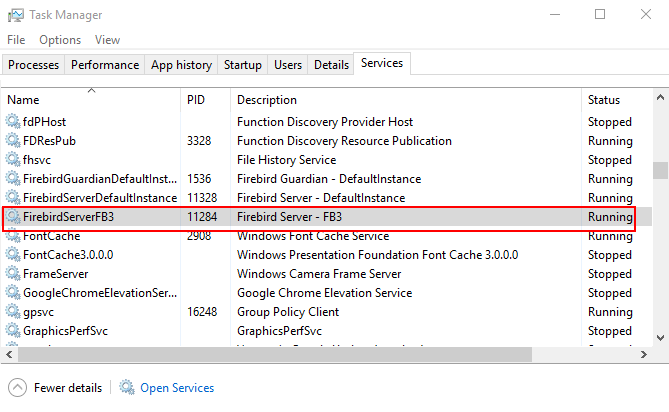Sort services by the Description column

coord(406,100)
